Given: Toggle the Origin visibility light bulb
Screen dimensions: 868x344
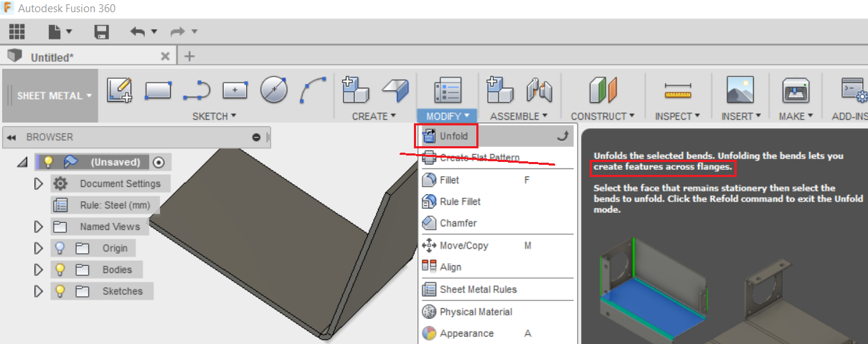Looking at the screenshot, I should pyautogui.click(x=61, y=248).
